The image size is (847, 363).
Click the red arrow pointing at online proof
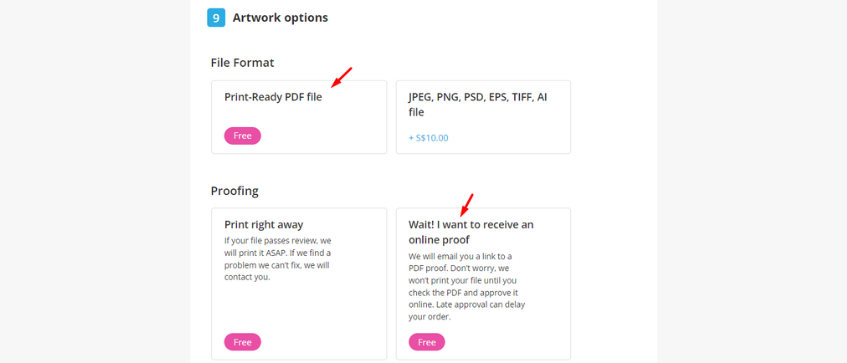pos(466,204)
